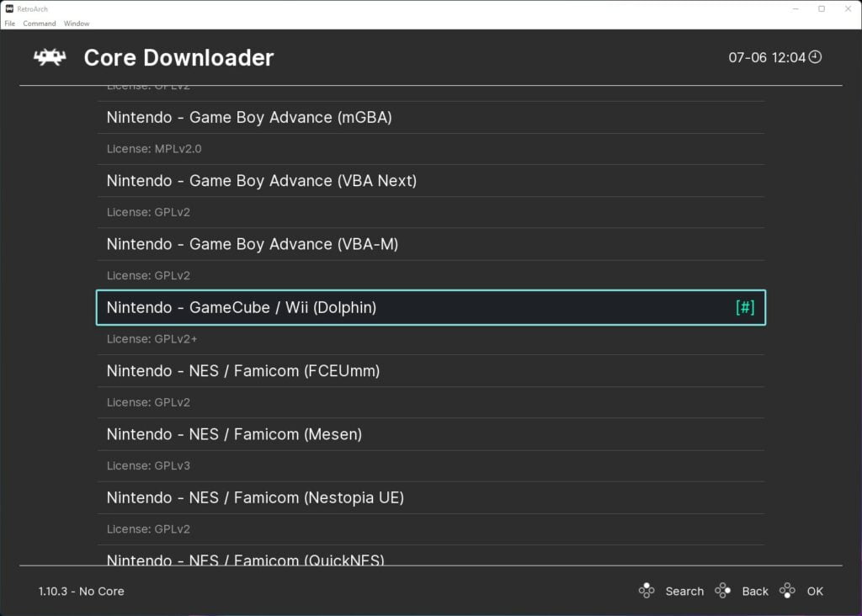
Task: Select Nintendo - Game Boy Advance (VBA-M) core
Action: [x=430, y=244]
